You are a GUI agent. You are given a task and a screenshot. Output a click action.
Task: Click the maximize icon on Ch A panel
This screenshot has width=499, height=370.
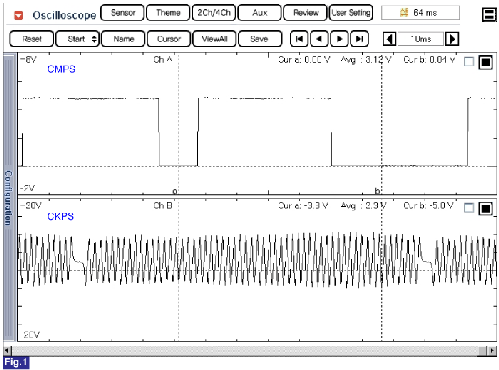point(486,62)
